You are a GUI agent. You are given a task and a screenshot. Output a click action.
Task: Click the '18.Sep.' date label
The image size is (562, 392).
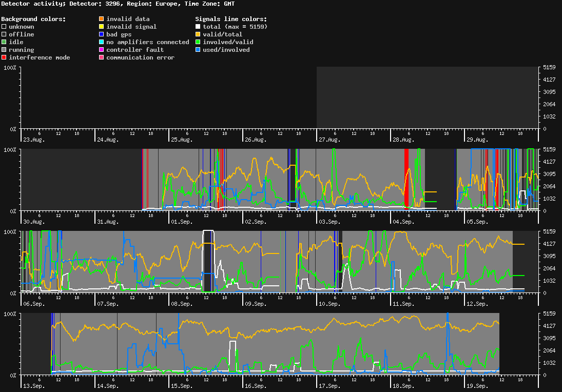[x=403, y=386]
